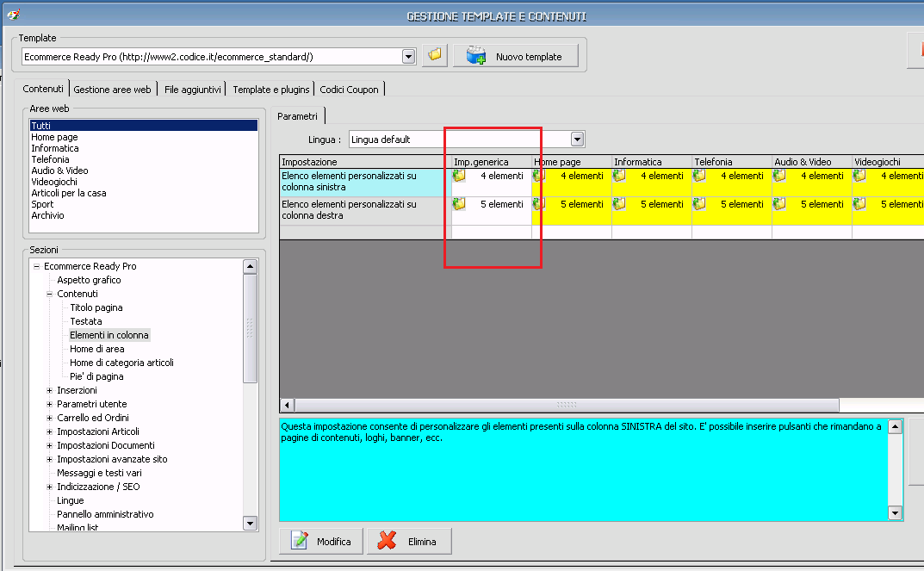
Task: Open the Template e plugins tab
Action: [x=270, y=90]
